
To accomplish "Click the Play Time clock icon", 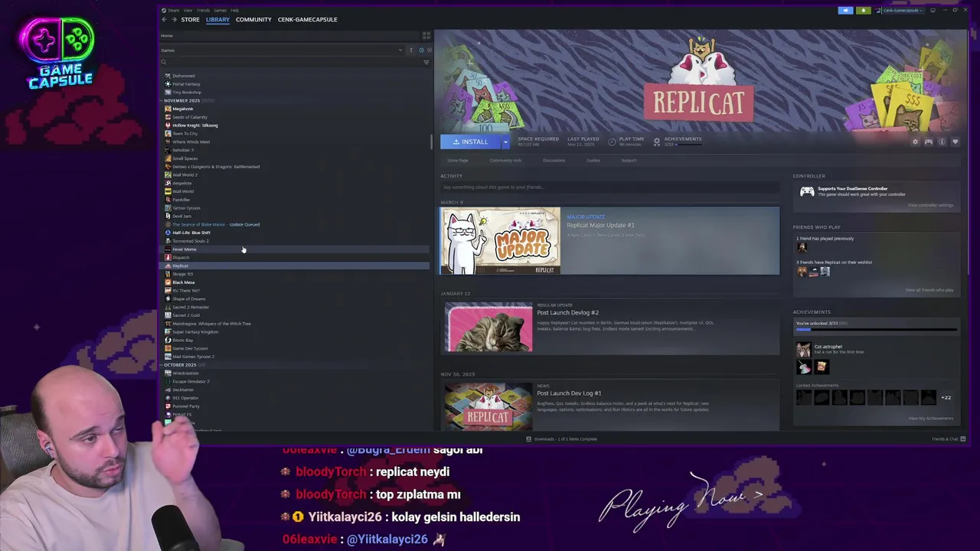I will [x=612, y=142].
